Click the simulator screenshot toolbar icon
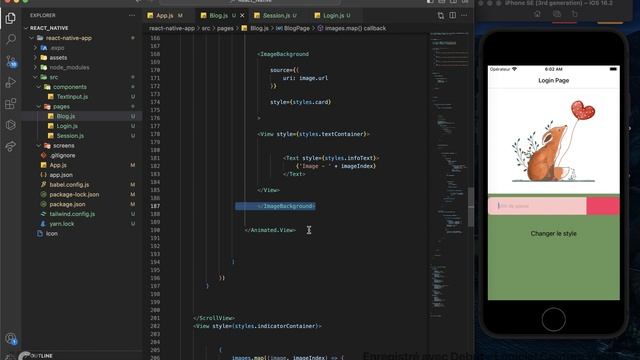This screenshot has width=640, height=360. click(556, 14)
